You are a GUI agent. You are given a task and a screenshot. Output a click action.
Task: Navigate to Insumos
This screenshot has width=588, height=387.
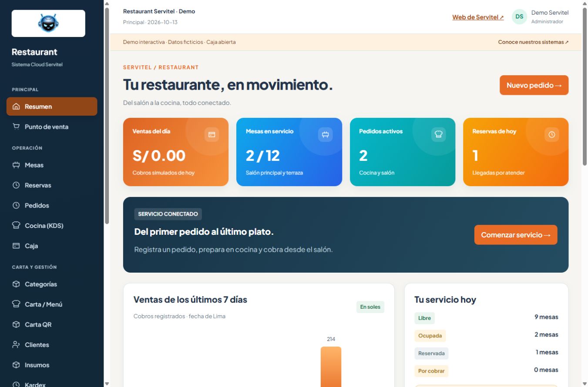pyautogui.click(x=52, y=365)
